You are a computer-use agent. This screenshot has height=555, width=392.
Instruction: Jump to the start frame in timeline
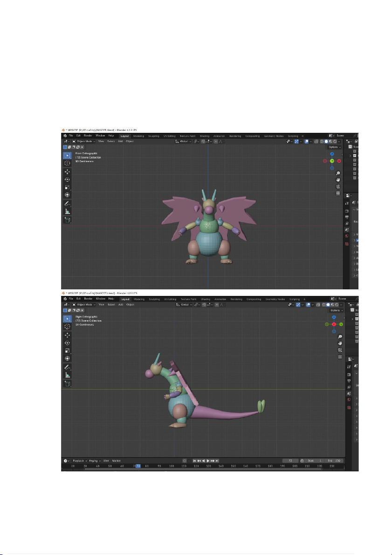click(194, 461)
